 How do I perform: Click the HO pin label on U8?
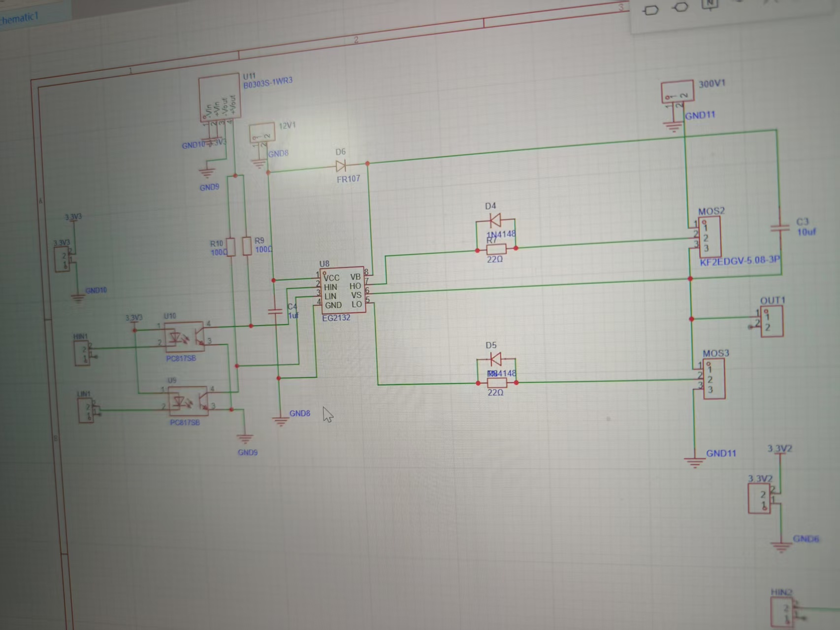coord(355,286)
